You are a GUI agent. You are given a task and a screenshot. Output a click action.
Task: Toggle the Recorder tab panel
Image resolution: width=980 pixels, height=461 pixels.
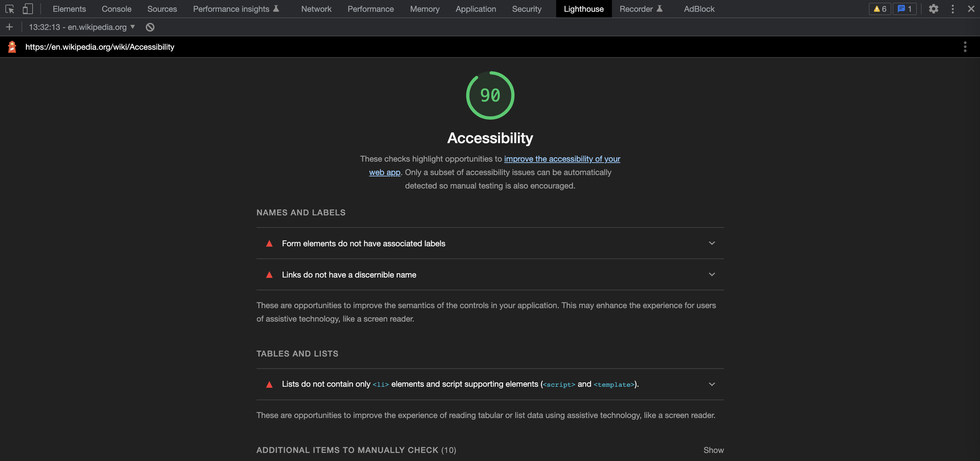(641, 9)
